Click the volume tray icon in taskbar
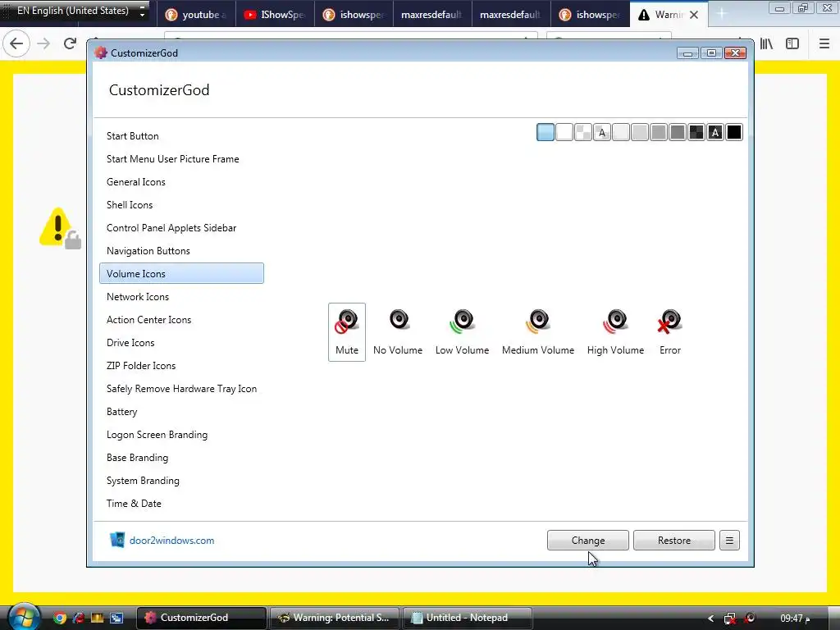This screenshot has width=840, height=630. tap(750, 619)
